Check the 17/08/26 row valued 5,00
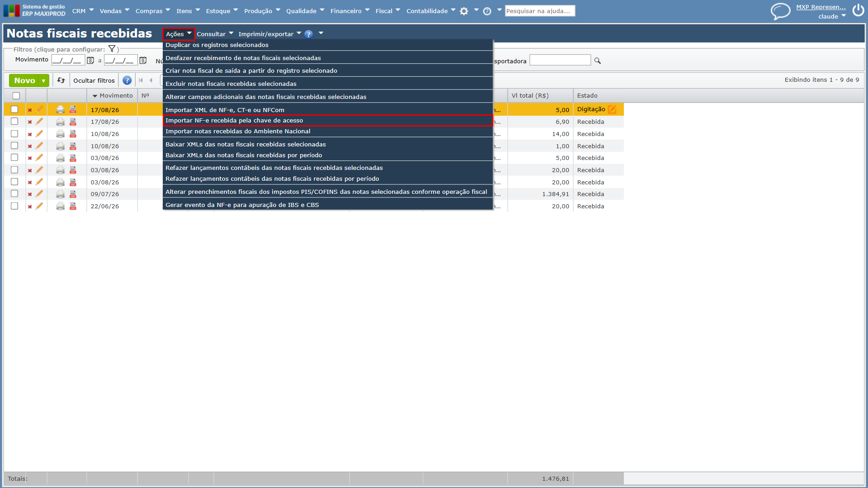868x488 pixels. pyautogui.click(x=14, y=109)
